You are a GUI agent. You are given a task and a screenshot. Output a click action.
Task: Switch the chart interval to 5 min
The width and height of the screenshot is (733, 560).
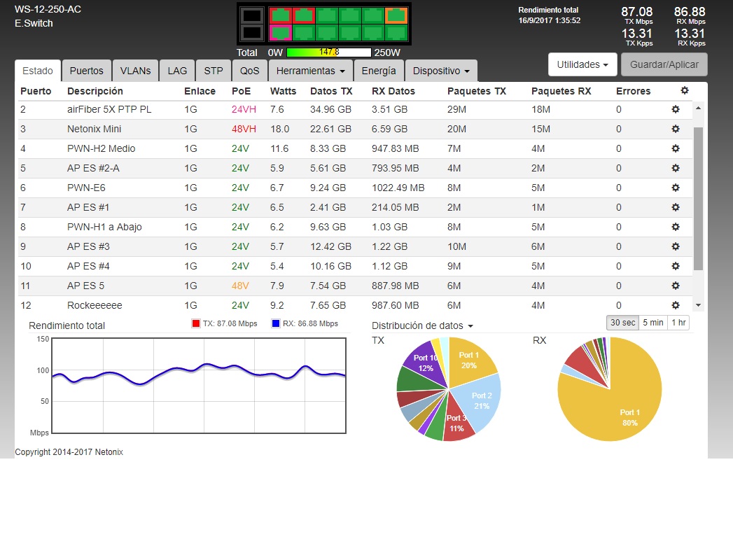point(652,323)
